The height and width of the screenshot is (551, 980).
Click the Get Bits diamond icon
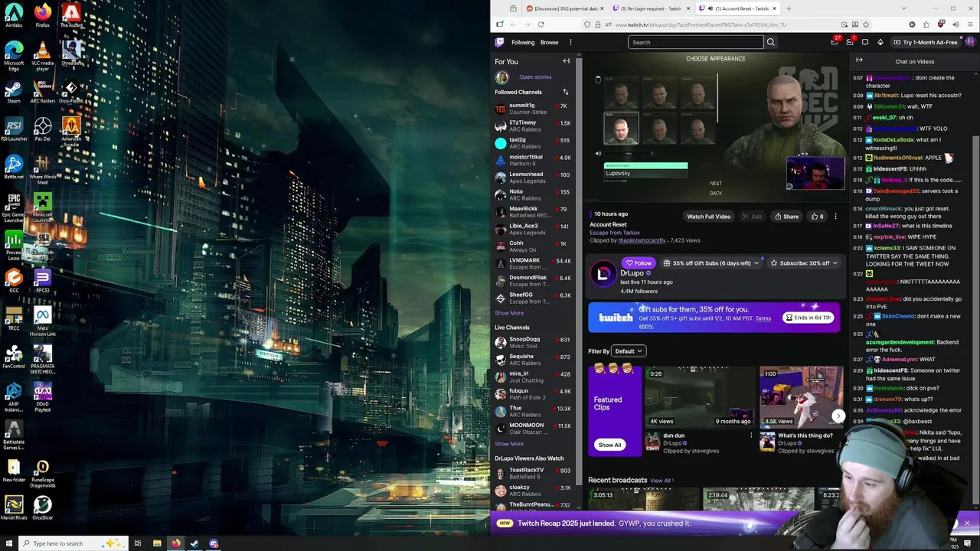[x=880, y=42]
